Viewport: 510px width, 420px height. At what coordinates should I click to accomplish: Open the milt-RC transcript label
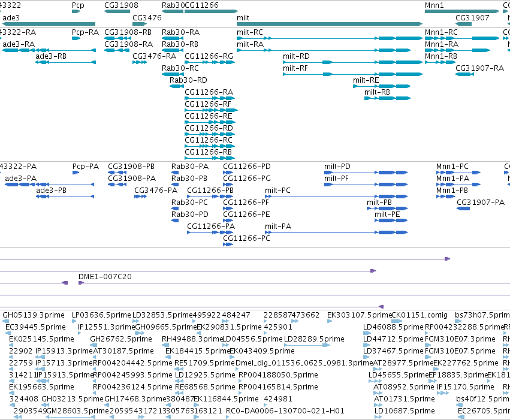pos(250,32)
